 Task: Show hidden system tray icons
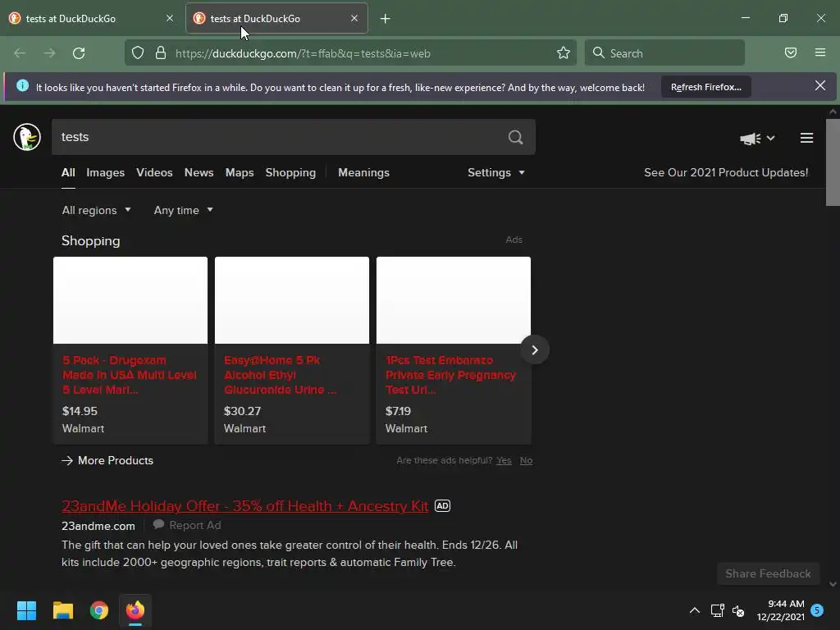click(695, 610)
